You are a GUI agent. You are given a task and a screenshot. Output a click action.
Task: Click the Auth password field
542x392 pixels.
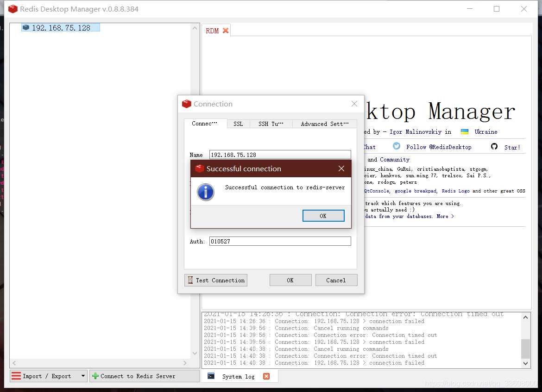pos(280,242)
